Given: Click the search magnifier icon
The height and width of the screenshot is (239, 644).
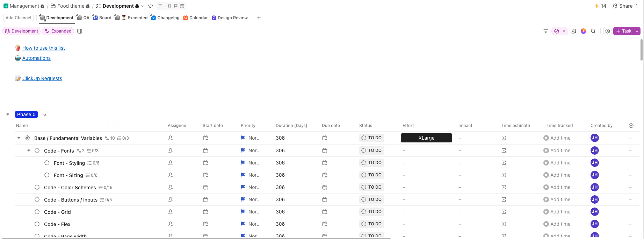Looking at the screenshot, I should pyautogui.click(x=593, y=31).
